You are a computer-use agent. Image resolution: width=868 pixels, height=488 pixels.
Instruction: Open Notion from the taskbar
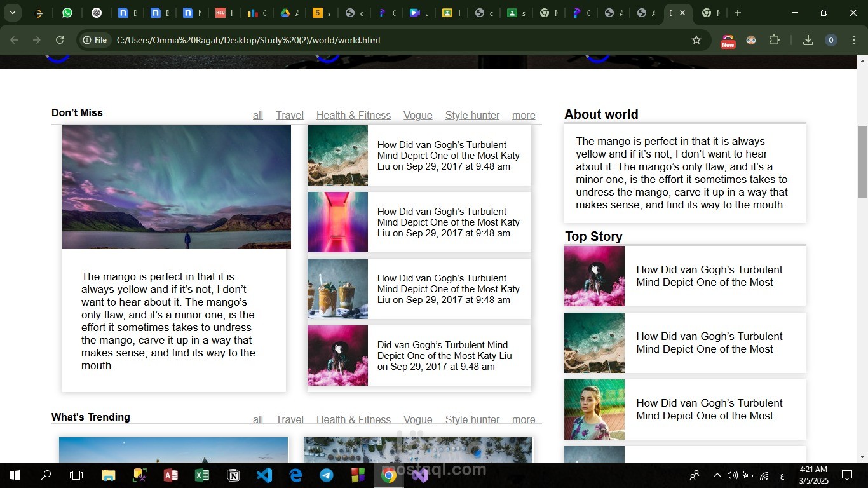coord(233,475)
